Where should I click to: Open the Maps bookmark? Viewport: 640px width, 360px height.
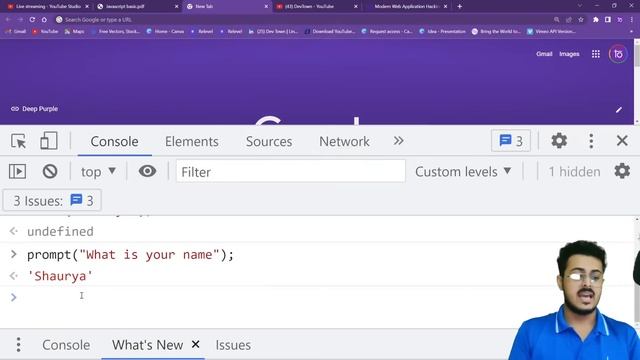[x=74, y=31]
